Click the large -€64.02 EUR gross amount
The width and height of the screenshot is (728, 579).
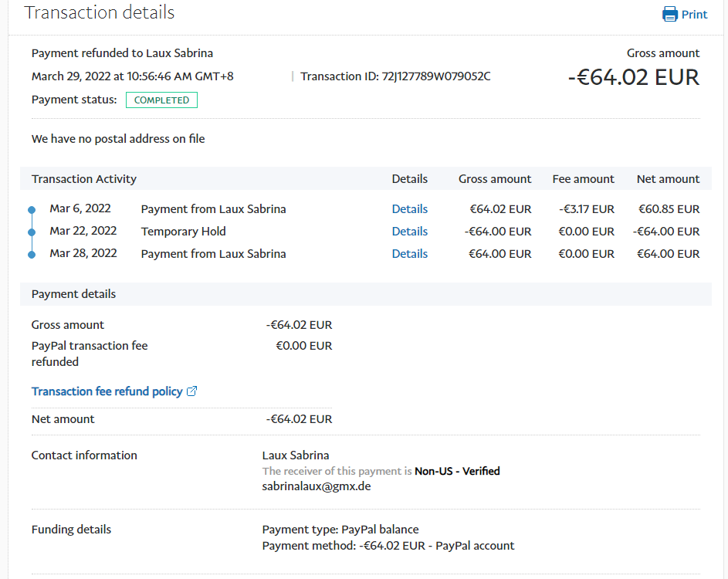point(633,78)
